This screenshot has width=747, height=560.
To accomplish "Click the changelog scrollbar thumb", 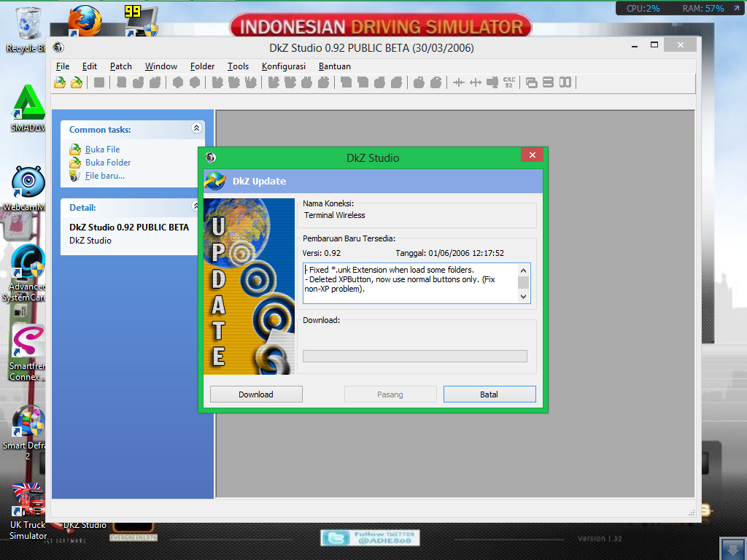I will click(523, 282).
